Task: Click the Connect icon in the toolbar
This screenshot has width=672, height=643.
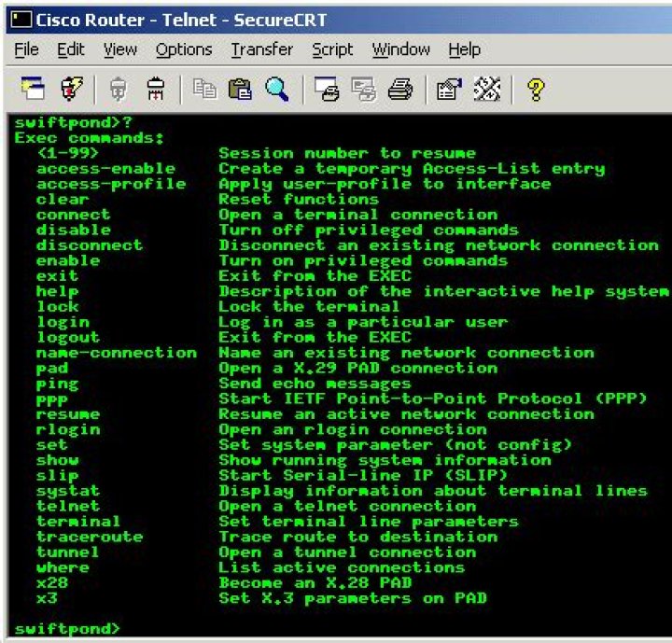Action: tap(34, 90)
